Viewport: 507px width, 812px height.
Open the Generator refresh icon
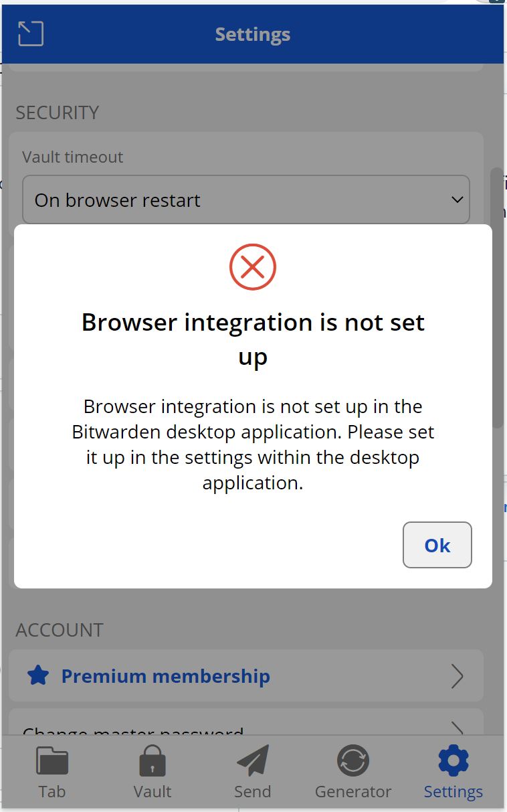352,760
